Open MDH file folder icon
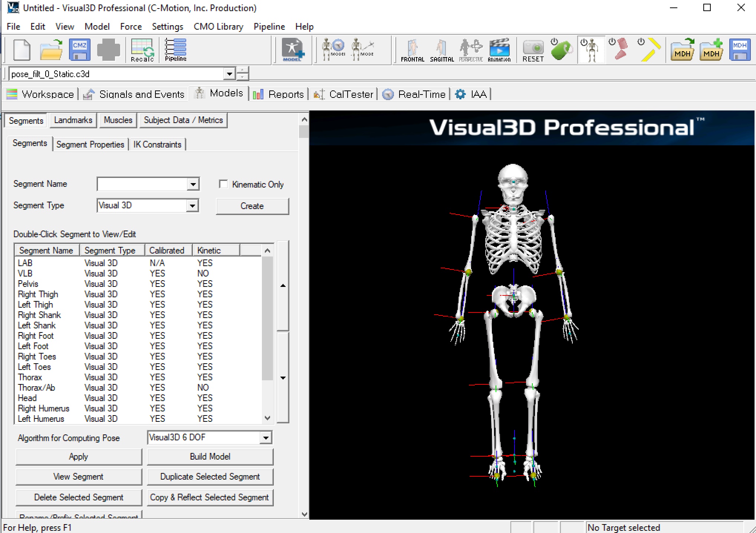Viewport: 756px width, 533px height. 682,50
